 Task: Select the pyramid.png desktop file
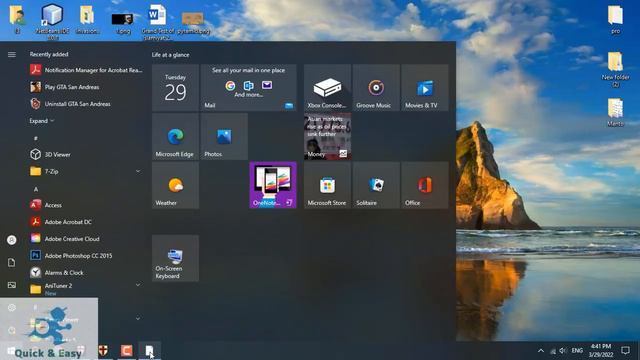pos(193,22)
